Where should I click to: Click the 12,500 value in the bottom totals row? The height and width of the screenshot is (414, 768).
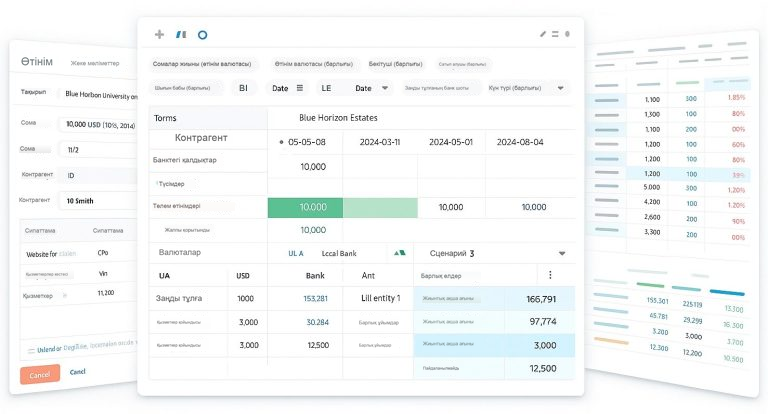click(543, 368)
